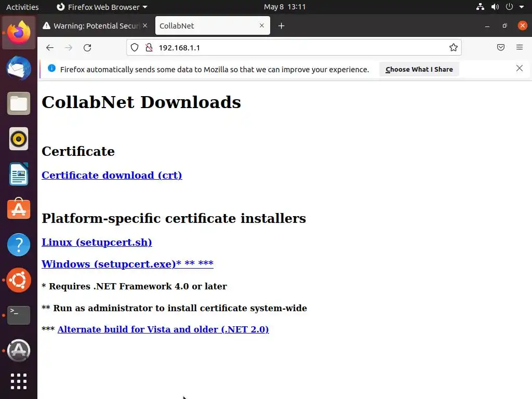Click the insecure connection padlock icon
This screenshot has height=399, width=532.
click(149, 47)
